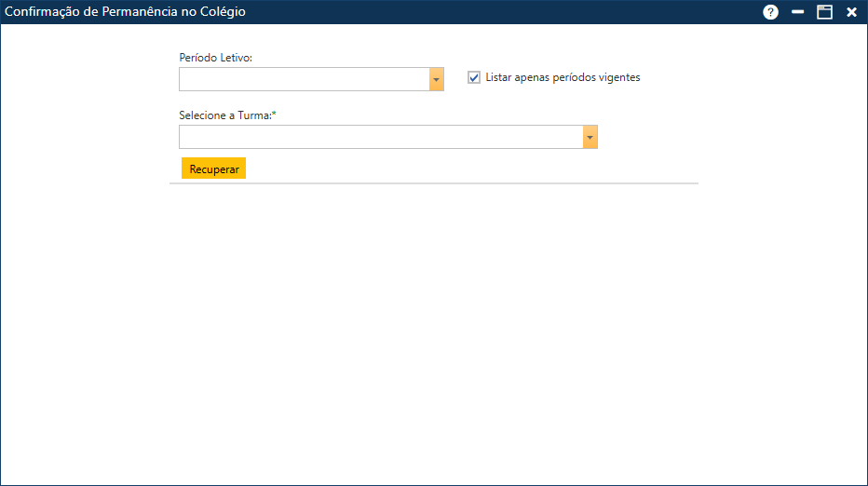Open the Selecione a Turma dropdown arrow
Viewport: 868px width, 486px height.
tap(590, 137)
